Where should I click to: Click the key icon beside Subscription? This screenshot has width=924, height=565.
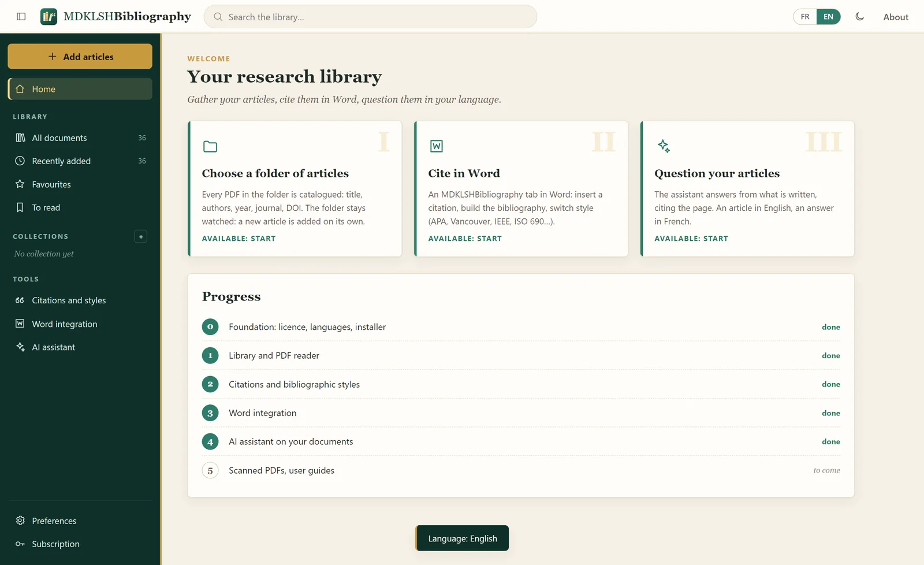coord(20,544)
